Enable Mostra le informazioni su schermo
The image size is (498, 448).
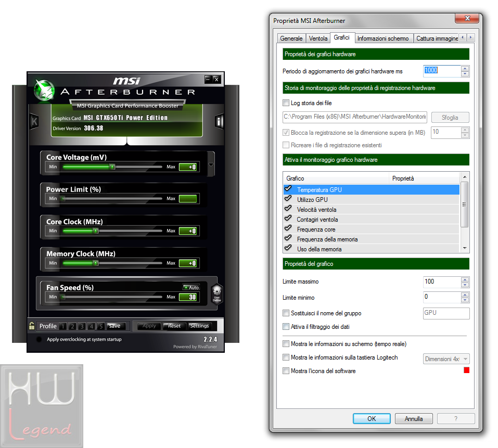(x=286, y=344)
